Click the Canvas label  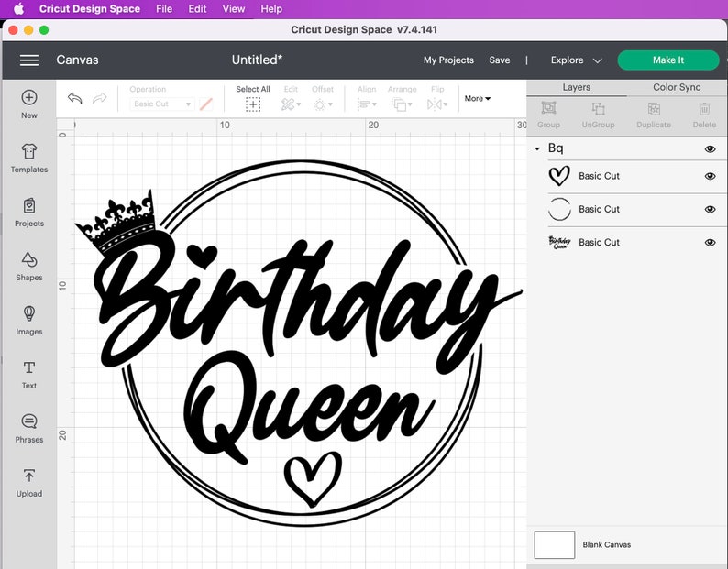[77, 60]
